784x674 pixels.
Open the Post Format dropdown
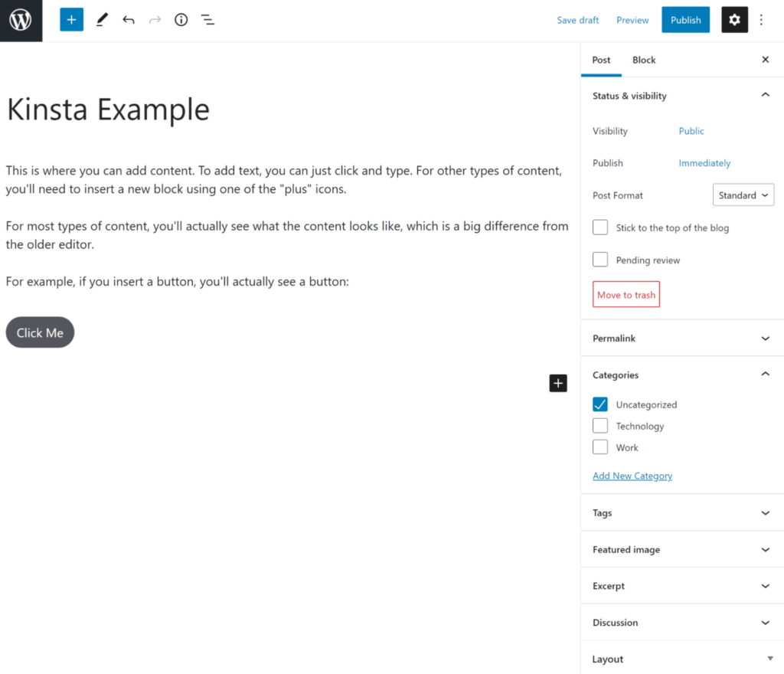click(x=743, y=195)
